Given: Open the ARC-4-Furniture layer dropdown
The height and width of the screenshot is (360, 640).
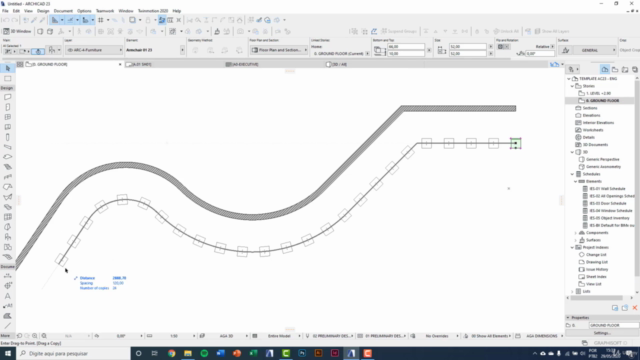Looking at the screenshot, I should pos(94,50).
